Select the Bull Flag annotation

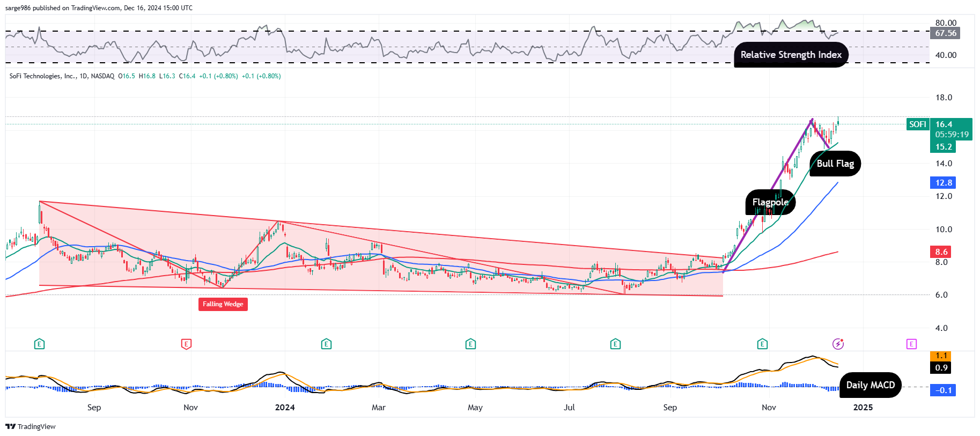(x=835, y=164)
